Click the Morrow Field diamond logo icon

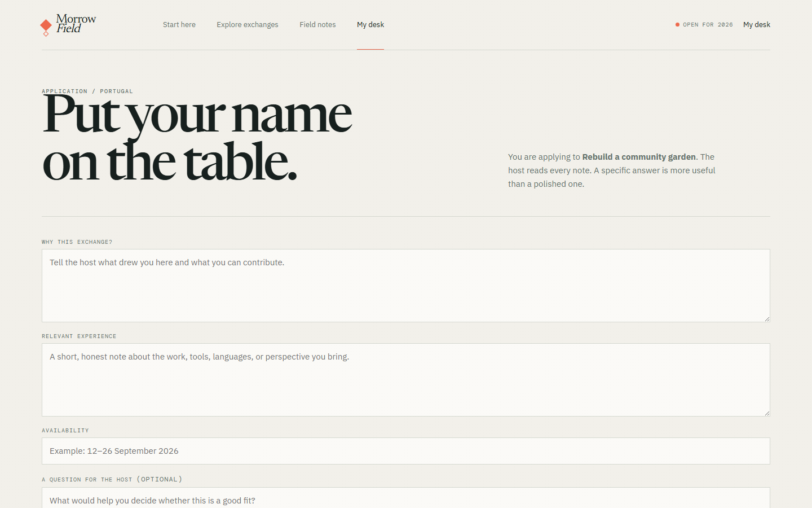pyautogui.click(x=46, y=27)
